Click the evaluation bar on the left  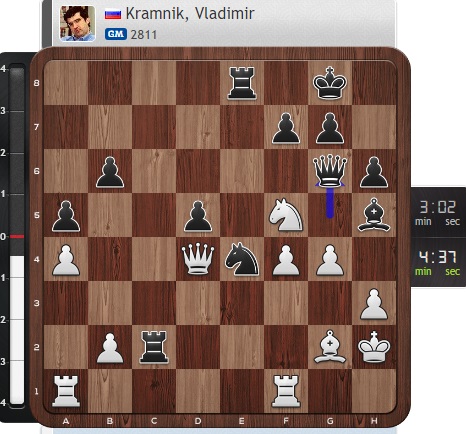(x=17, y=236)
